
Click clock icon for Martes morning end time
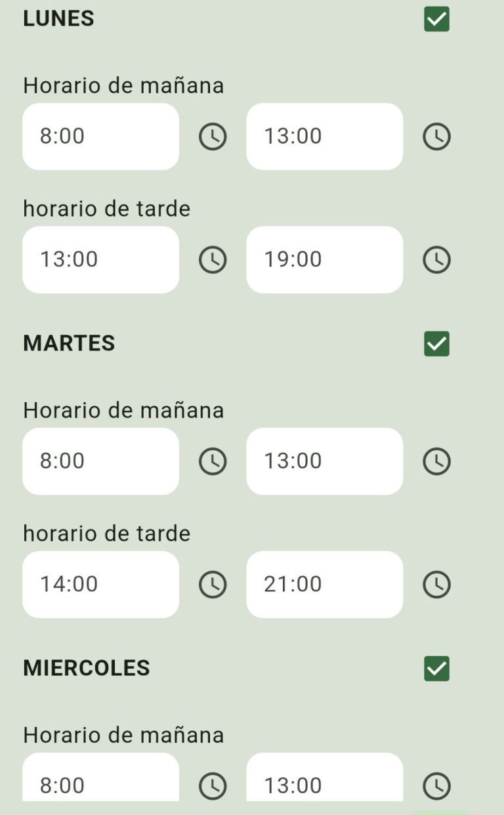point(436,461)
